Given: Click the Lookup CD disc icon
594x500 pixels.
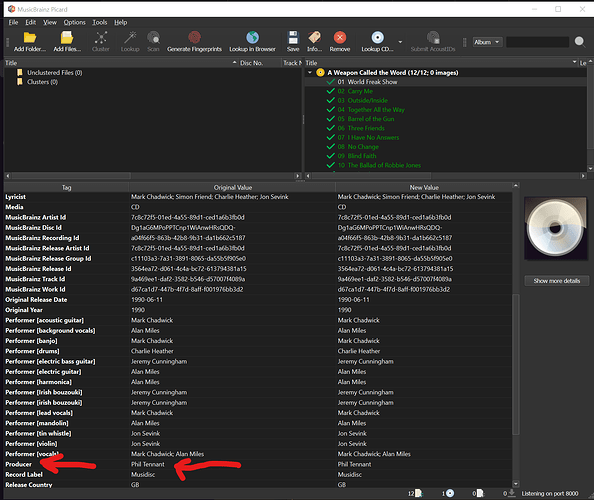Looking at the screenshot, I should pos(377,38).
